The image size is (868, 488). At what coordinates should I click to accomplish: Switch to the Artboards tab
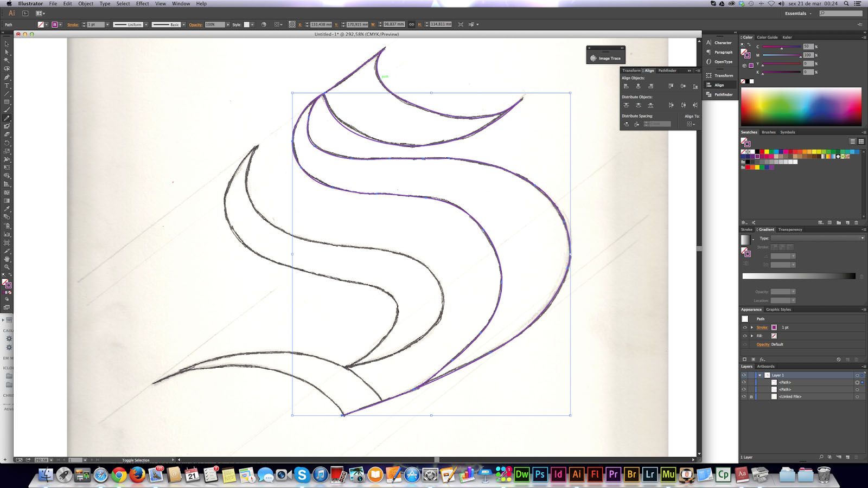click(x=765, y=367)
